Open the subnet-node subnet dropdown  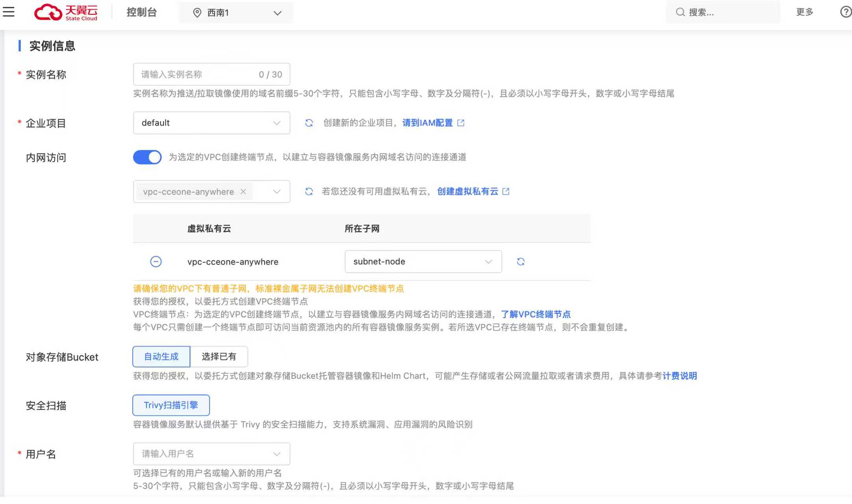coord(423,262)
